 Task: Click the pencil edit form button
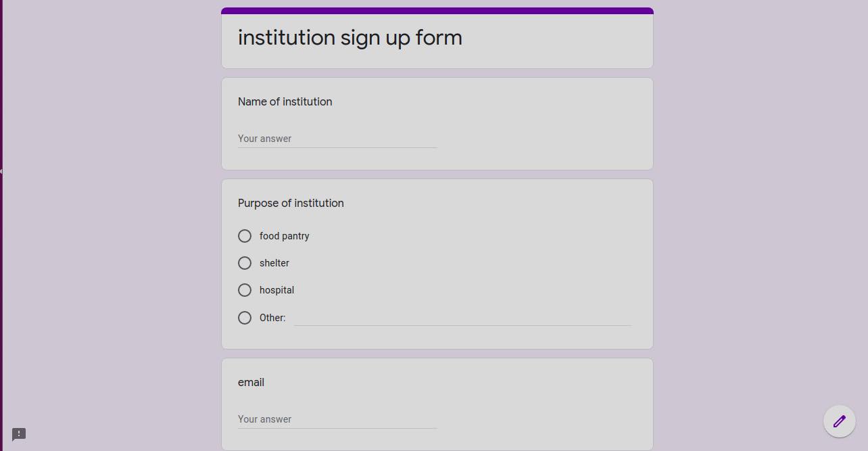pyautogui.click(x=840, y=421)
